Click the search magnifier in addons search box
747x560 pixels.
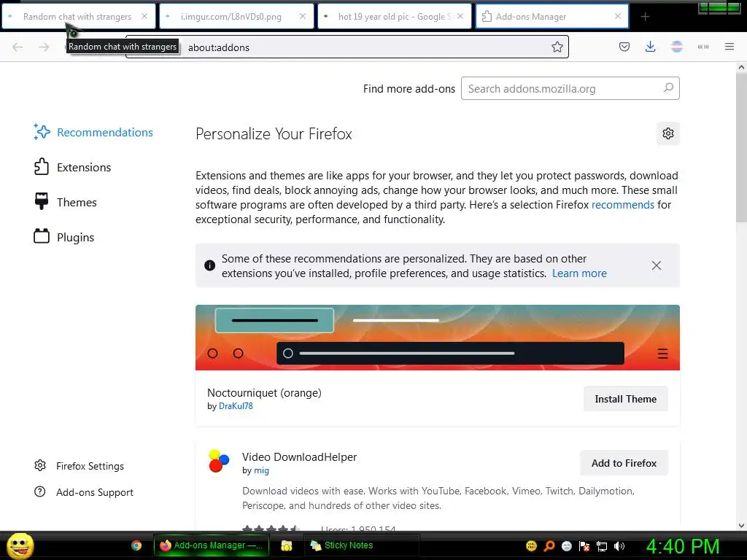point(668,88)
